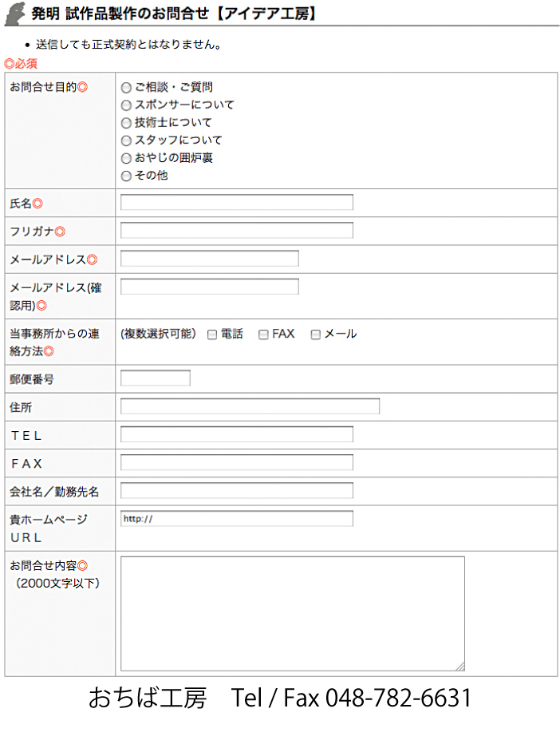The height and width of the screenshot is (752, 560).
Task: Focus the フリガナ text field
Action: (236, 231)
